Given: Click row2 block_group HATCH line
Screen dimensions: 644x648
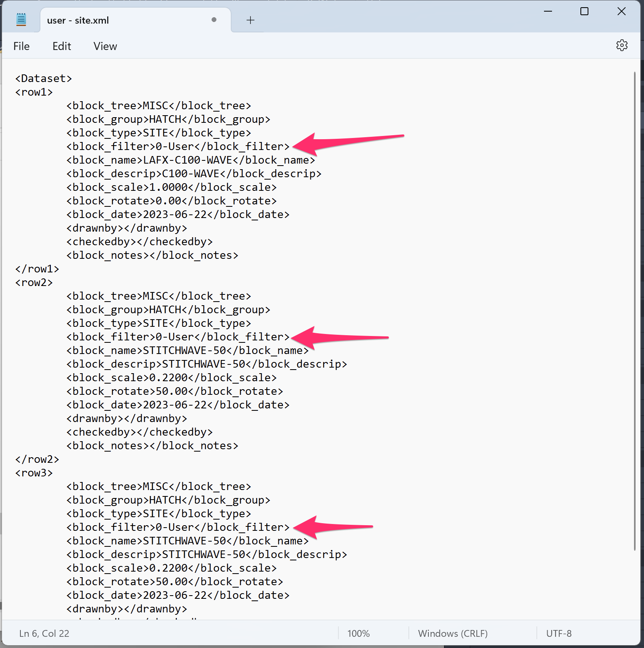Looking at the screenshot, I should 168,310.
